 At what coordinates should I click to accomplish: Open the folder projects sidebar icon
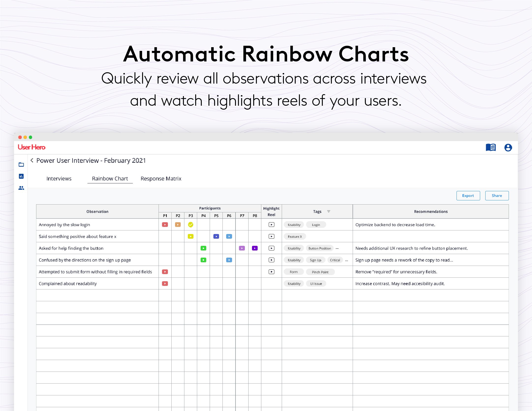[x=21, y=164]
